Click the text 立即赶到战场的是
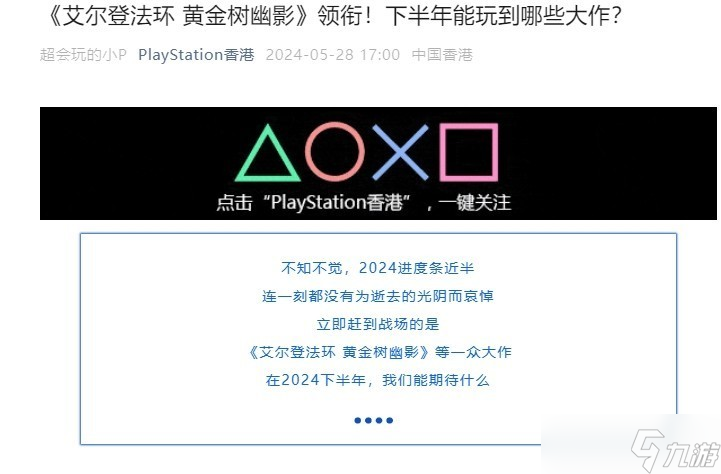721x474 pixels. coord(378,325)
